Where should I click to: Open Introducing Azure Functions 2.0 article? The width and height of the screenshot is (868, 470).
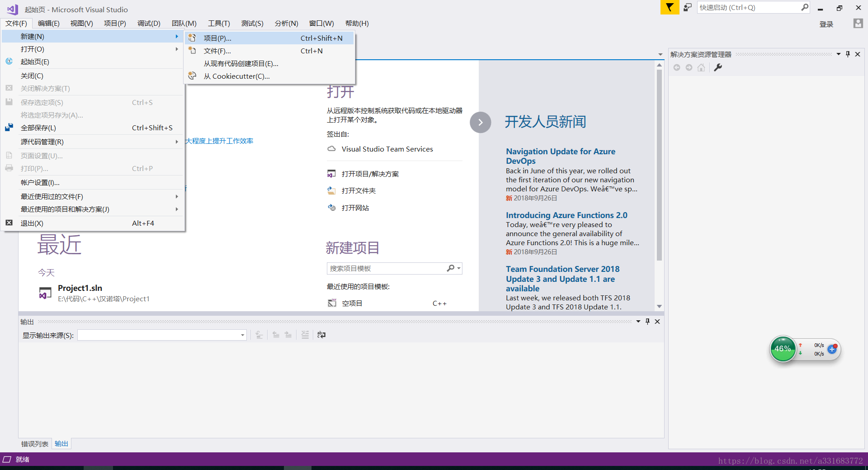pos(566,215)
